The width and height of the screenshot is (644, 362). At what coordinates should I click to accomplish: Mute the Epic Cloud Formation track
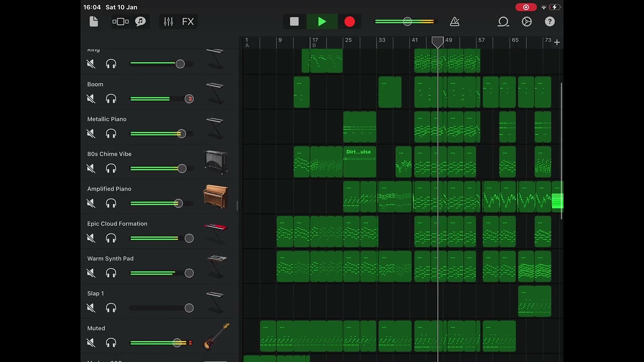pyautogui.click(x=91, y=238)
